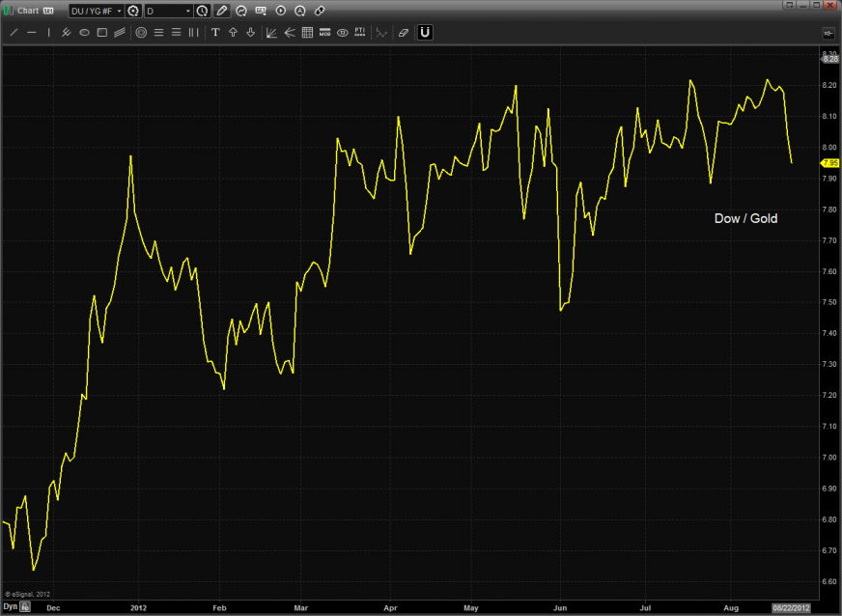Select the Fibonacci circle tool
The width and height of the screenshot is (842, 616).
tap(141, 33)
